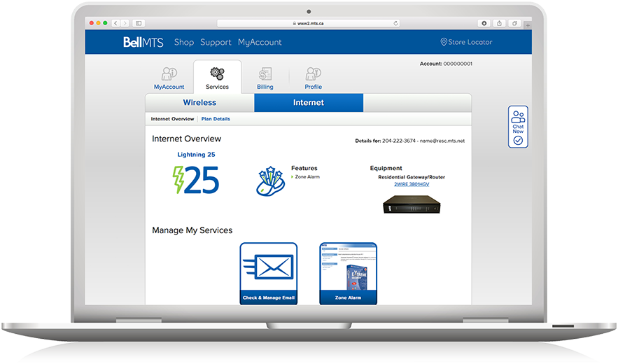
Task: Switch to the Internet tab
Action: coord(309,102)
